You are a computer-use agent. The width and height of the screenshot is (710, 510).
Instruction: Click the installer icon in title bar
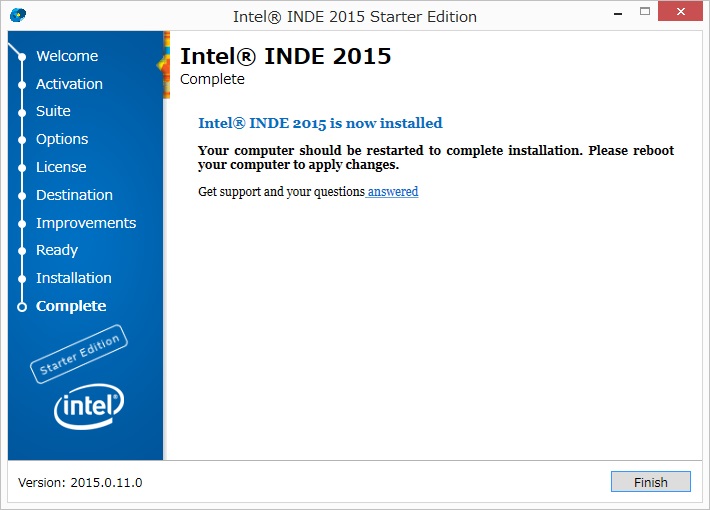(17, 16)
